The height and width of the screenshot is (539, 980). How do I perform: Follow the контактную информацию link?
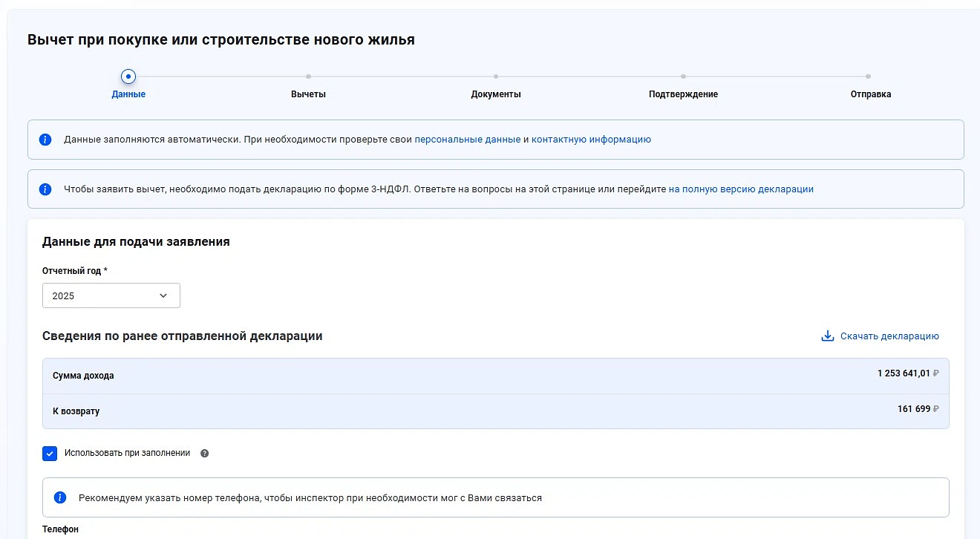[591, 140]
